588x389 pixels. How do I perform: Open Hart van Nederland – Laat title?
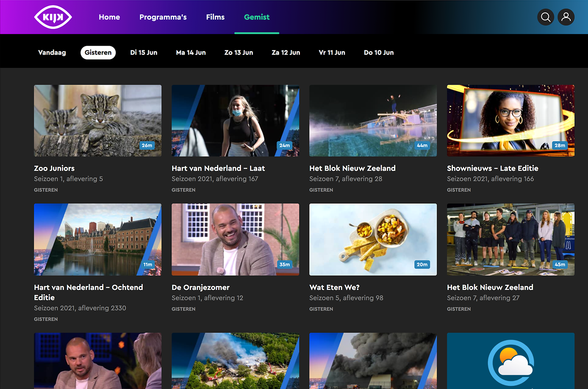click(x=218, y=168)
